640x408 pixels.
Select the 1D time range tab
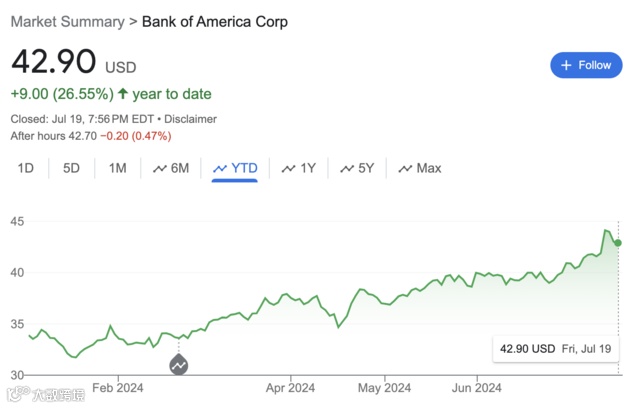[x=26, y=168]
